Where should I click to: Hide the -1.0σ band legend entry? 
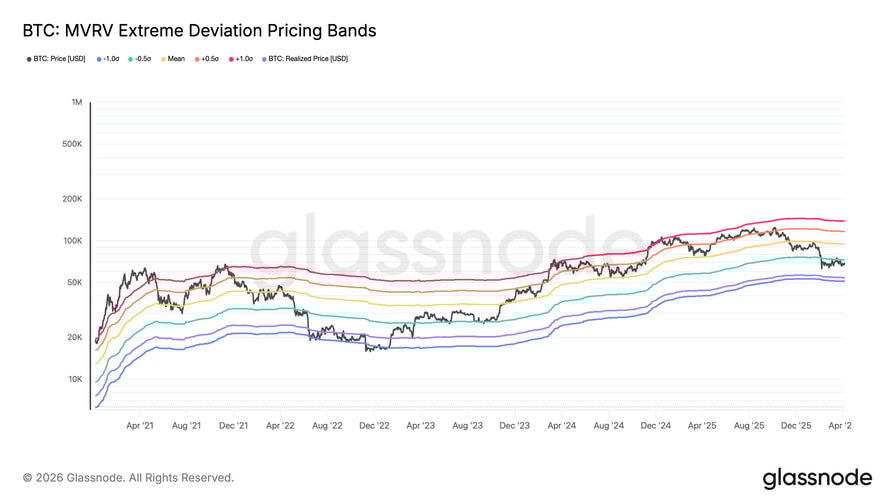coord(110,59)
